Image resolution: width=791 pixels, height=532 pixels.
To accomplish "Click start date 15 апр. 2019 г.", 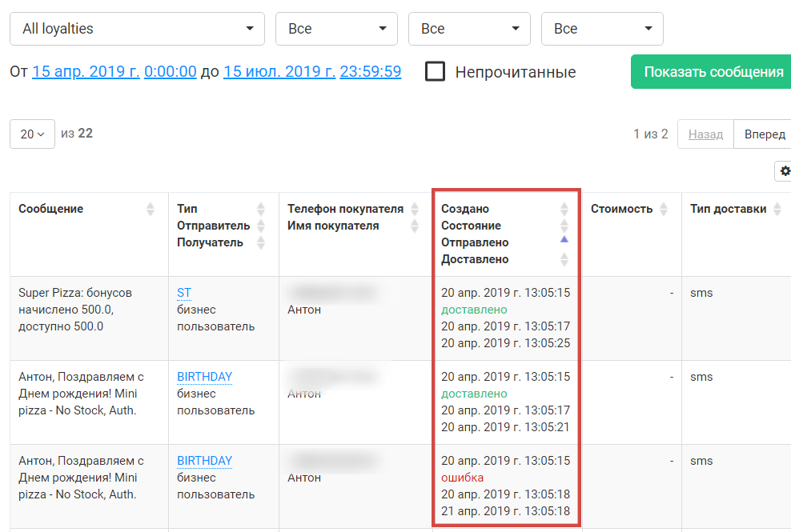I will click(86, 71).
